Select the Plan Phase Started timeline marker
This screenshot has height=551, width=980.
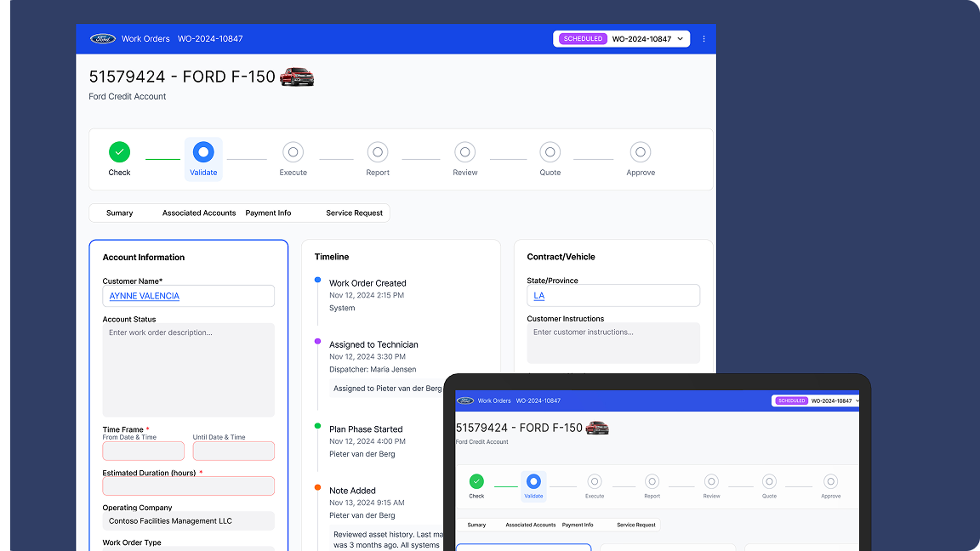point(317,426)
